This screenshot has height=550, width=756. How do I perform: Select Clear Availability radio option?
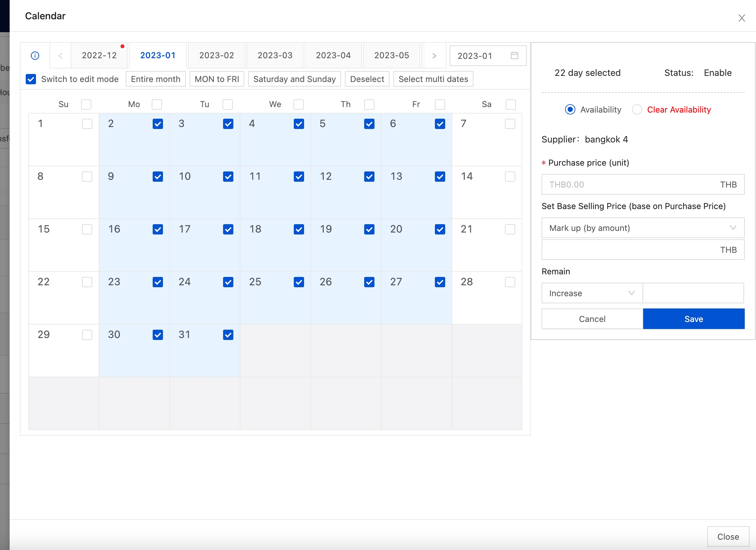point(637,109)
